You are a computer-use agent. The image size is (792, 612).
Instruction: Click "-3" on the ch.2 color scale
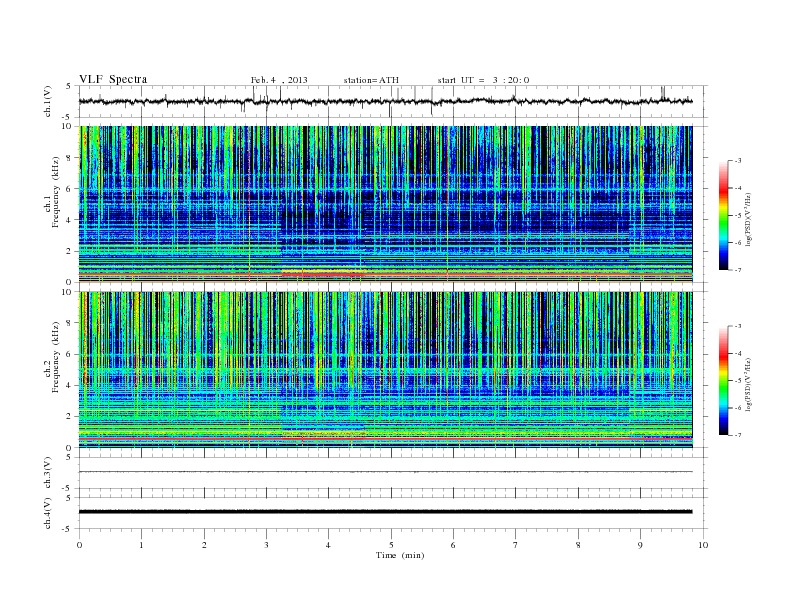tap(738, 326)
